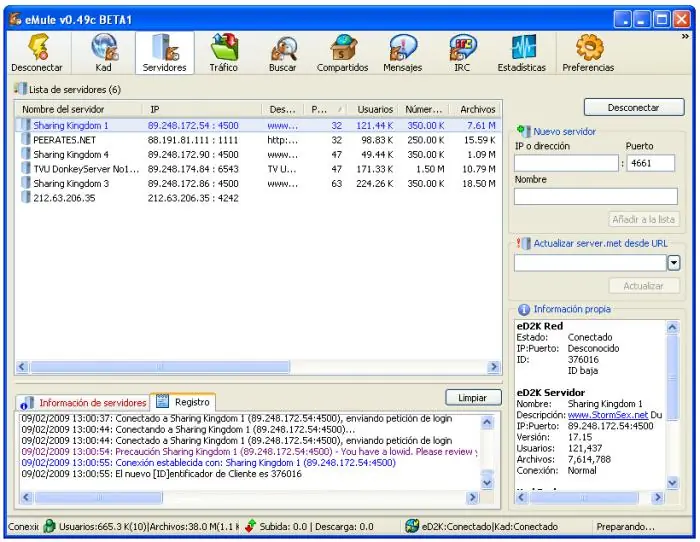
Task: Select the PEERATES.NET server row
Action: coord(258,140)
